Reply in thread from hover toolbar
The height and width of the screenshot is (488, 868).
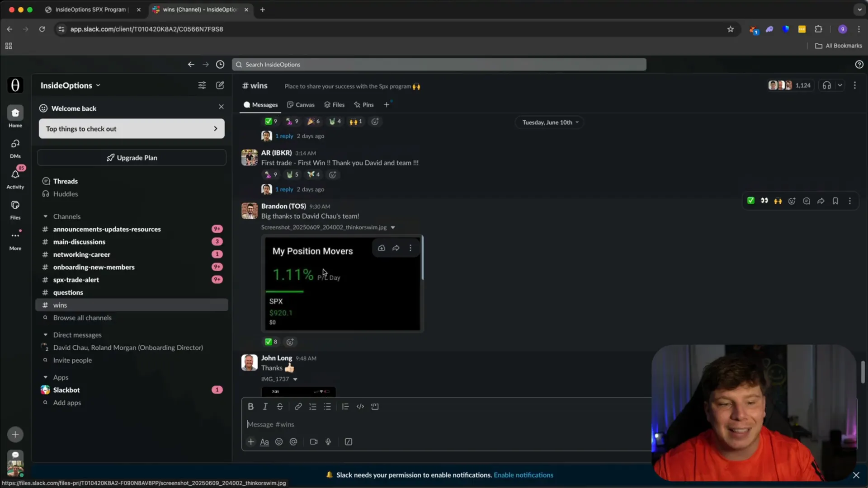pos(807,201)
